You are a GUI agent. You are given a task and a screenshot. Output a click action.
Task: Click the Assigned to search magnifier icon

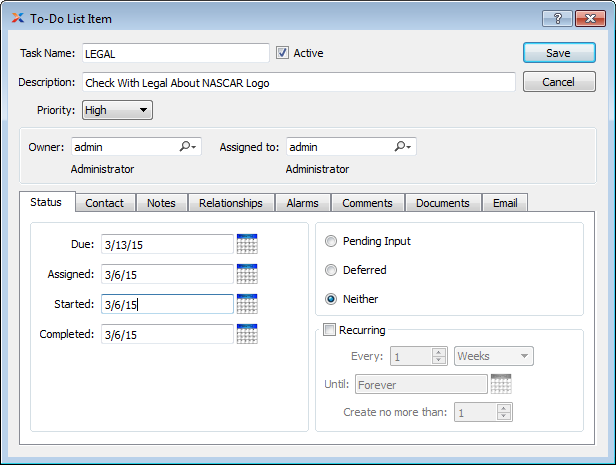pyautogui.click(x=402, y=146)
